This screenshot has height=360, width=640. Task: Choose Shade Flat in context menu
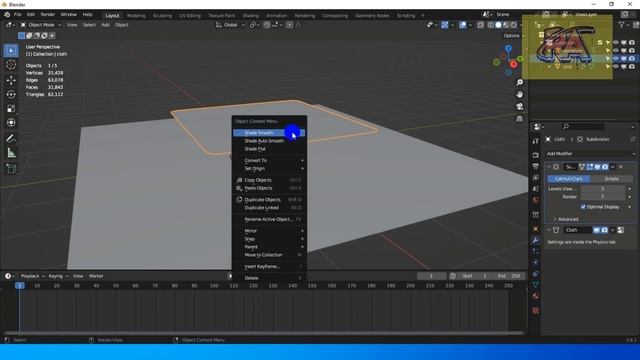tap(269, 149)
